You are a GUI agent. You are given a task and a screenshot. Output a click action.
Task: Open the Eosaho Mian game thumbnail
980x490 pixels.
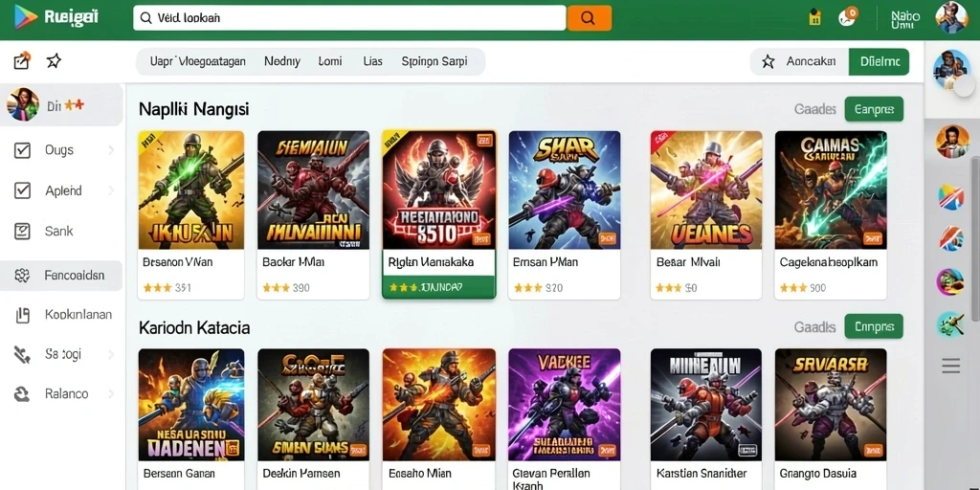coord(438,405)
